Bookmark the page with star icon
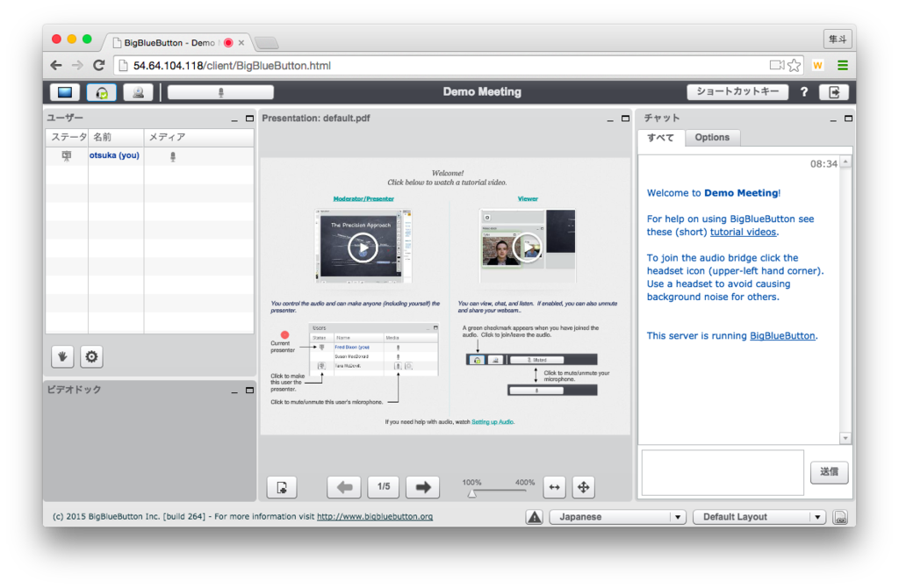 click(x=794, y=65)
